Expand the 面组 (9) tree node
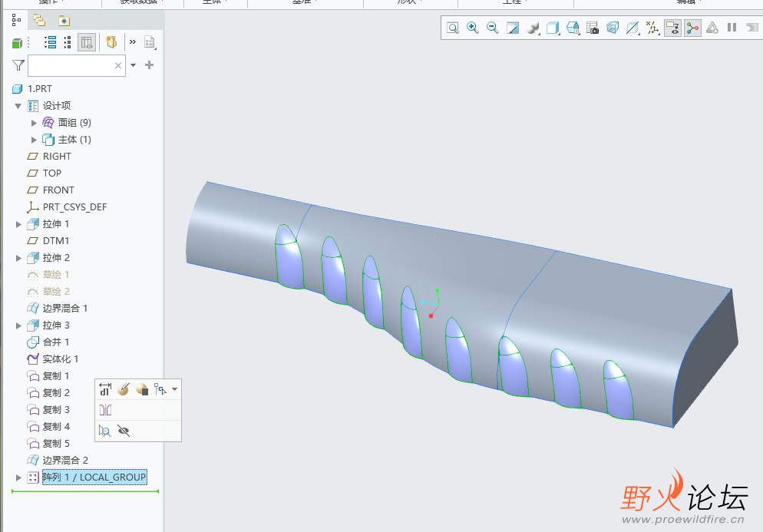The image size is (763, 532). (34, 123)
